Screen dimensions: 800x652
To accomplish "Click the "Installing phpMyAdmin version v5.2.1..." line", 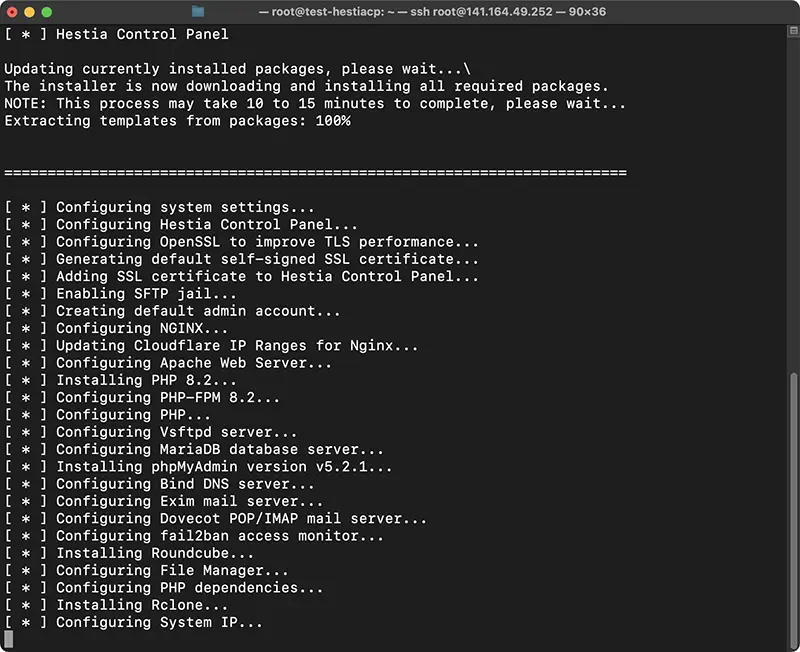I will pos(198,467).
